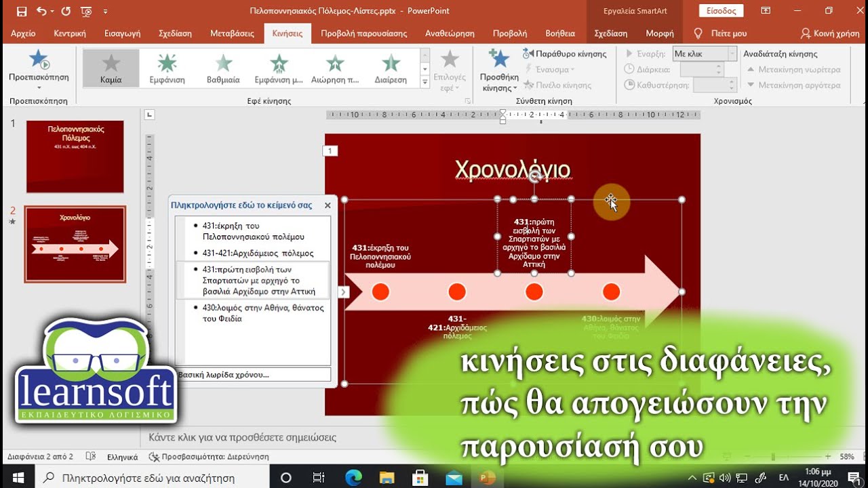Click the Windows taskbar search box

pos(151,478)
